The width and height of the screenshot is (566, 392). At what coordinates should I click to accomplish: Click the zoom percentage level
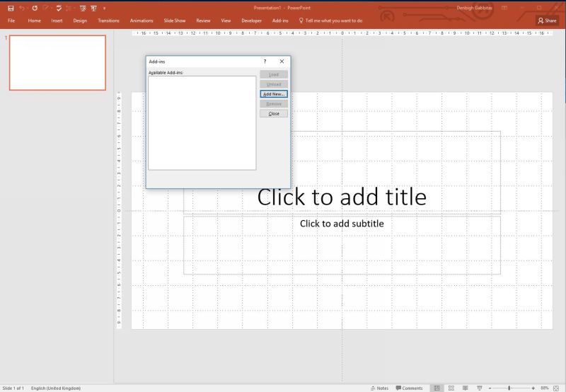click(544, 388)
